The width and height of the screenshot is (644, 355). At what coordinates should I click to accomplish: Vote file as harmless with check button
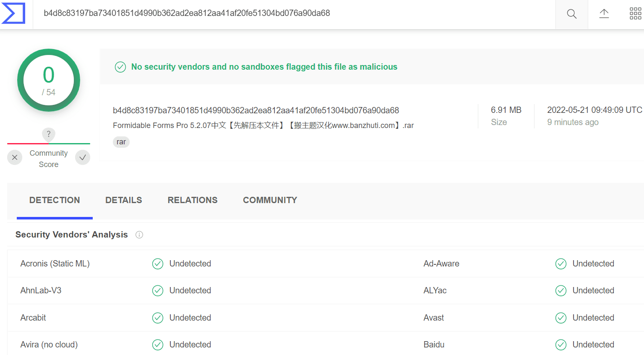tap(83, 157)
